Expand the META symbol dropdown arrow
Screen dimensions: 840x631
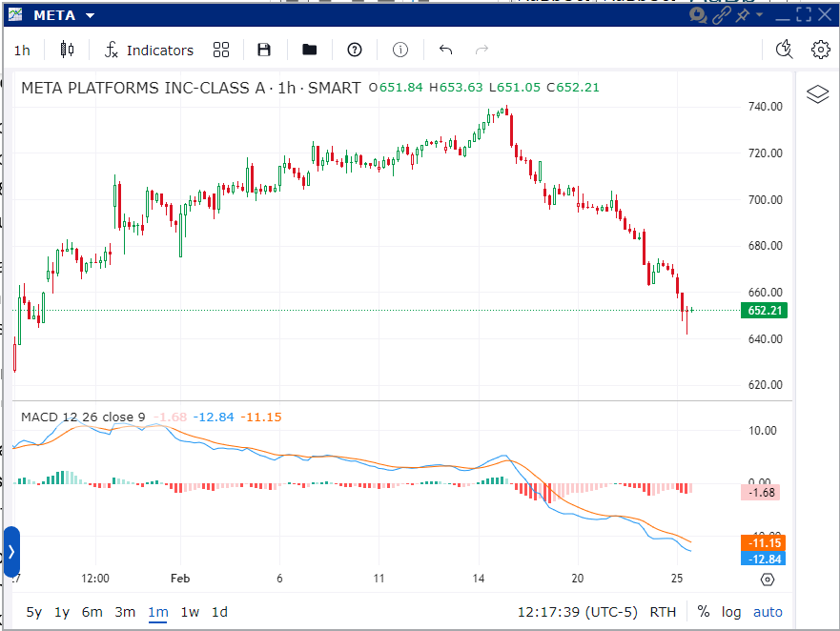click(x=90, y=15)
